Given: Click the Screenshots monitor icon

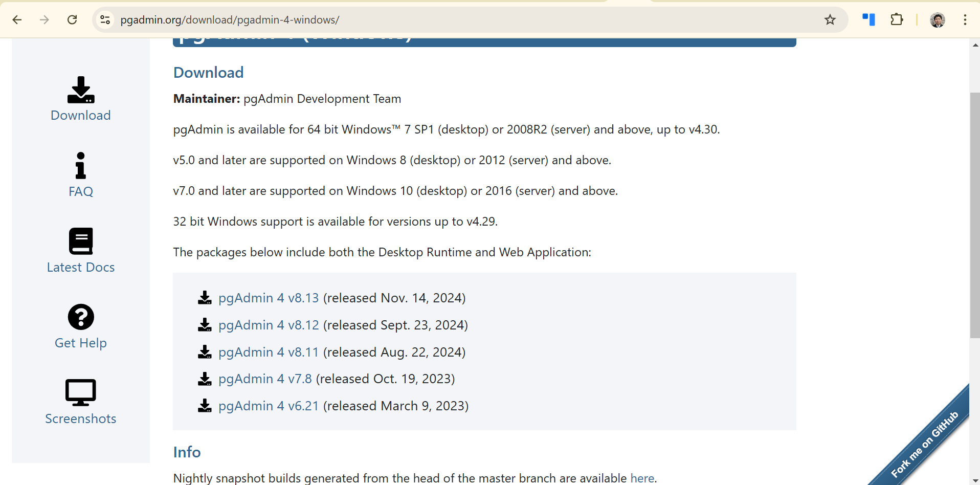Looking at the screenshot, I should click(x=81, y=392).
